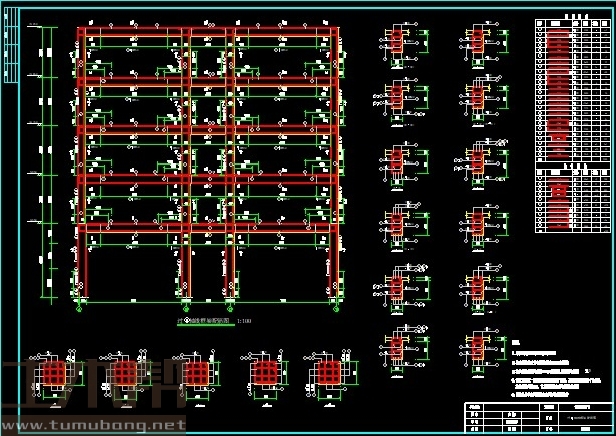
Task: Click the middle column section in the bottom row
Action: (x=194, y=375)
